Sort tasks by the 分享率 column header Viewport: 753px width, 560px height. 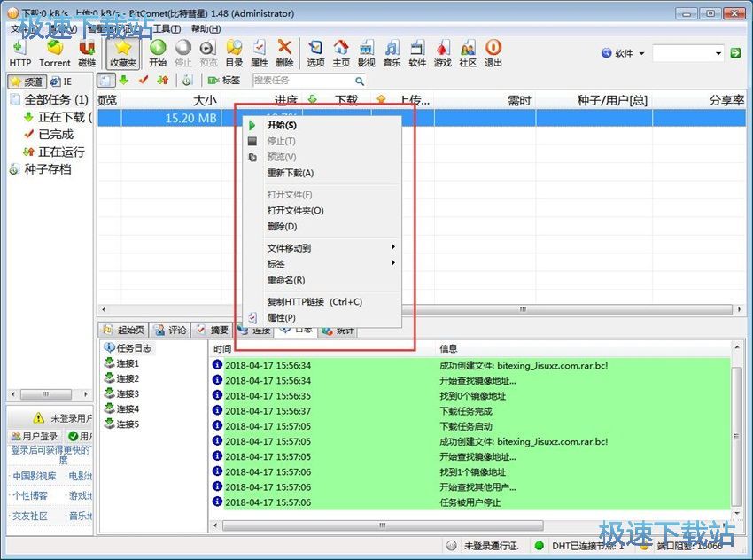(699, 100)
